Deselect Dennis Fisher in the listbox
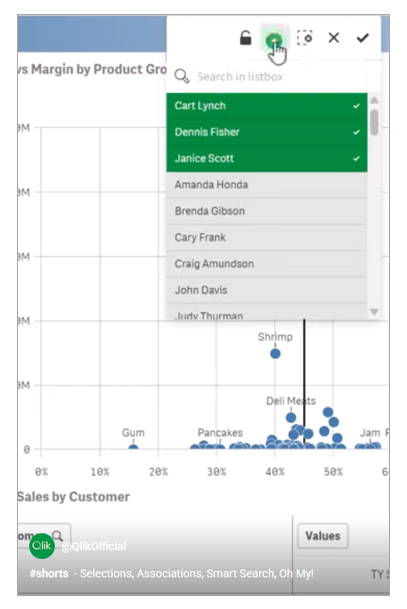 [x=267, y=132]
